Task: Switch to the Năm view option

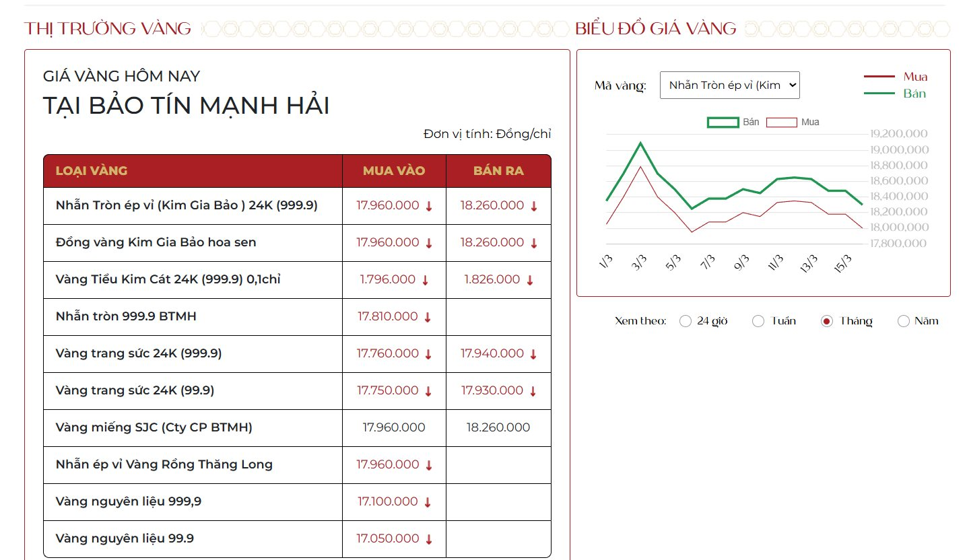Action: tap(902, 321)
